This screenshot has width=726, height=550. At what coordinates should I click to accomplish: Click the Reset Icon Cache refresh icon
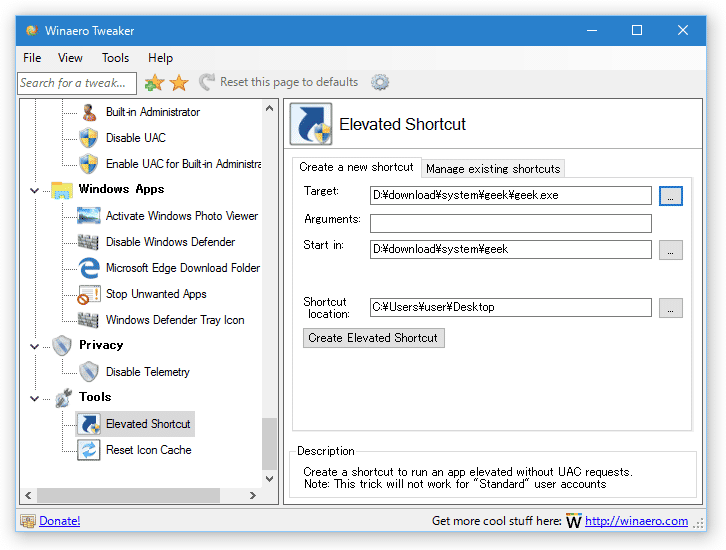coord(88,450)
